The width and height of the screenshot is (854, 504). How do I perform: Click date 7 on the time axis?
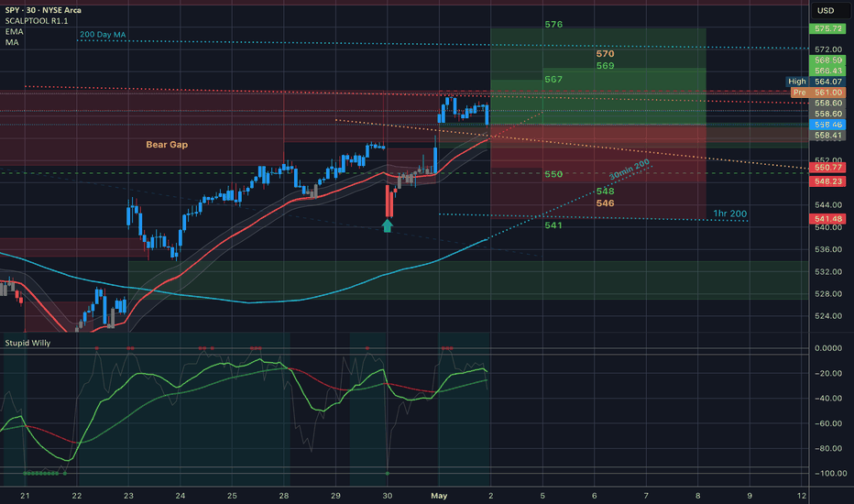point(646,496)
